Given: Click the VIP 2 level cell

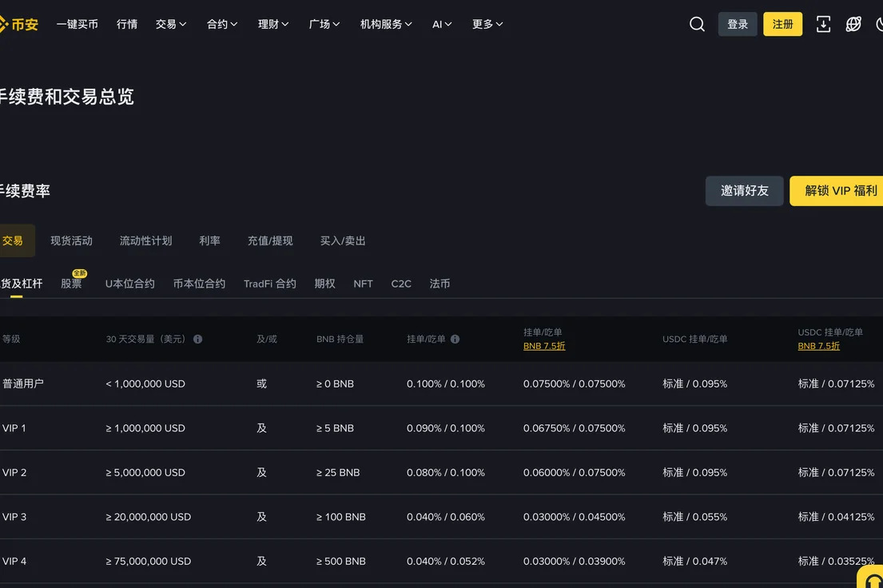Looking at the screenshot, I should click(14, 472).
